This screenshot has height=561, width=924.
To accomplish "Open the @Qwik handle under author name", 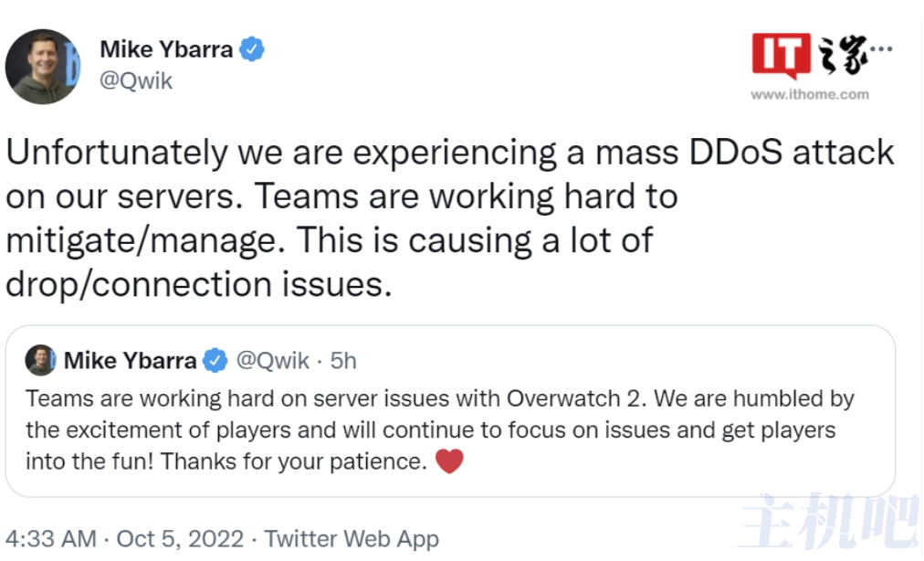I will [x=136, y=80].
